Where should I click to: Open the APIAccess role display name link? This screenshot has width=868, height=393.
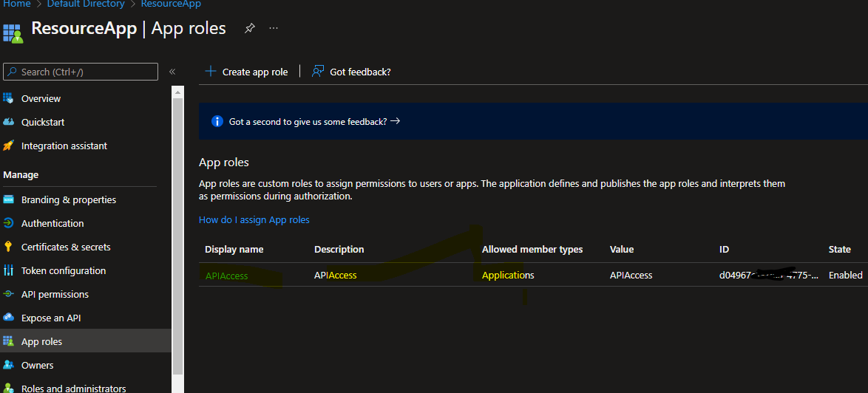point(226,276)
